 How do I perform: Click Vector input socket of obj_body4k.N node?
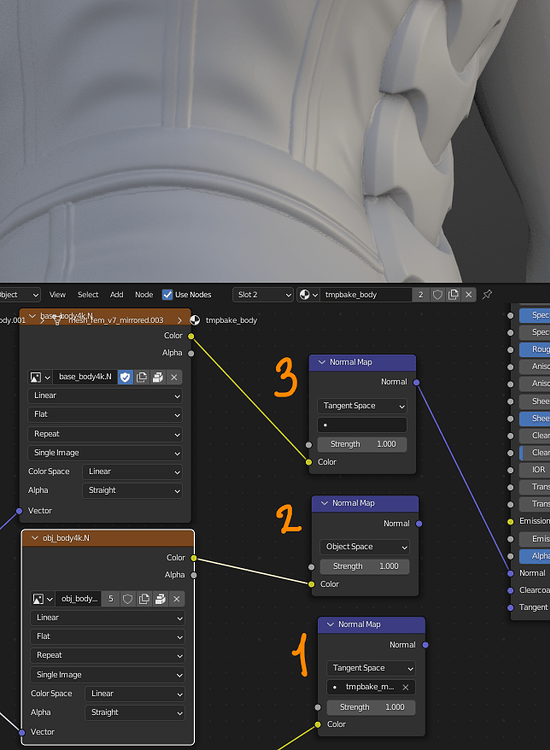click(22, 732)
